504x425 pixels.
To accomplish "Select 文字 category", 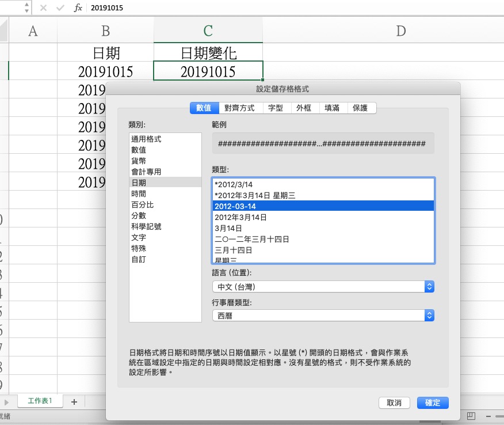I will click(165, 237).
